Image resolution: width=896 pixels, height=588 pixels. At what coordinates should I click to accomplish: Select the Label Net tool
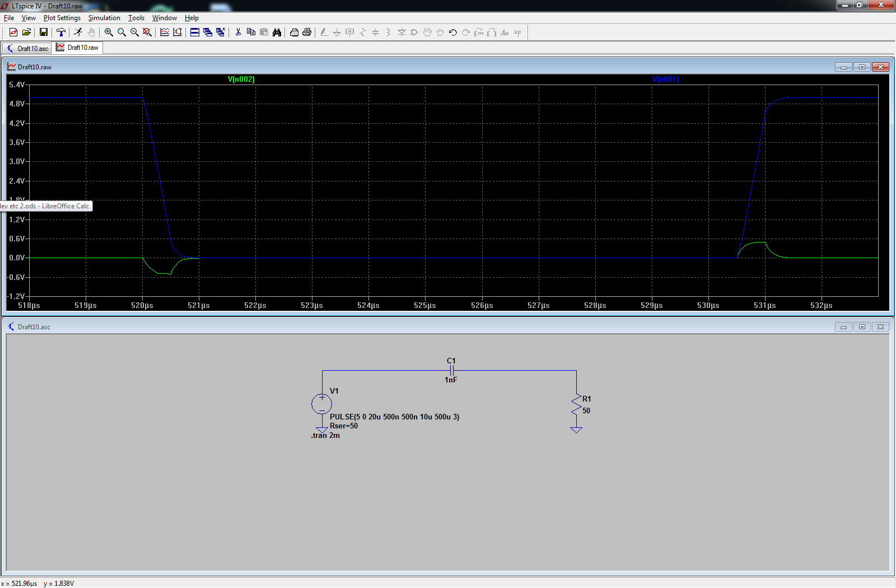point(349,32)
